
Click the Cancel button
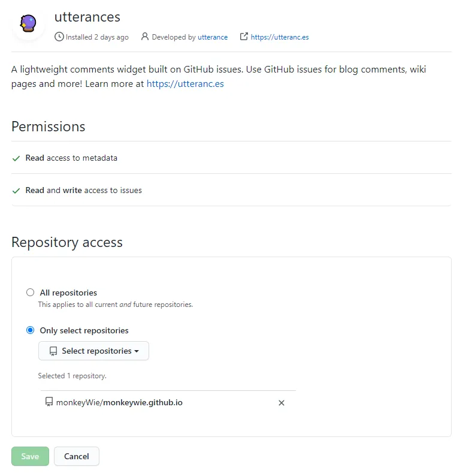[77, 456]
